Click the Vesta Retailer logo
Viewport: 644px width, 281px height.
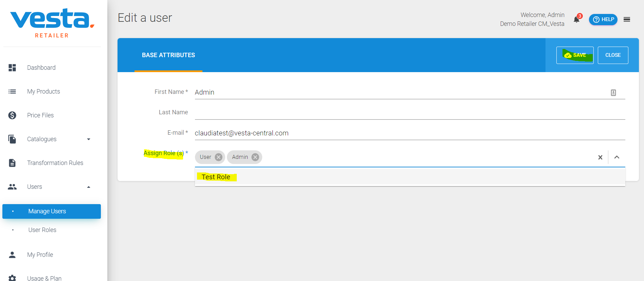click(x=52, y=23)
